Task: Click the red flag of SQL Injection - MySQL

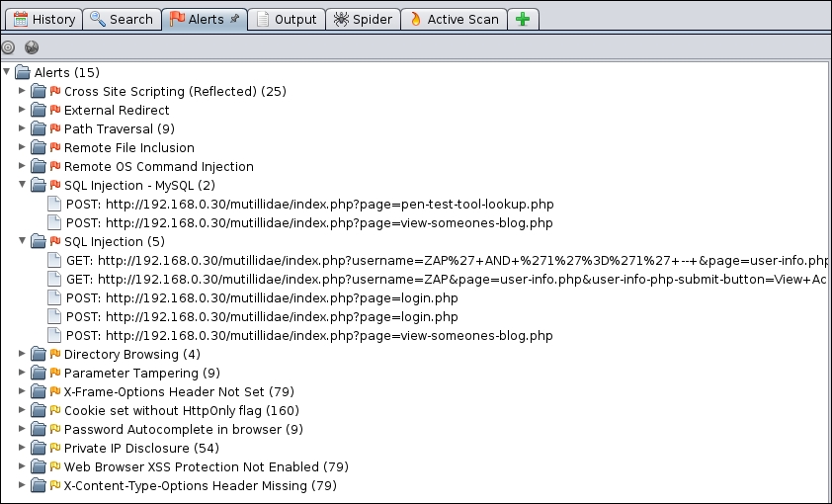Action: (x=55, y=185)
